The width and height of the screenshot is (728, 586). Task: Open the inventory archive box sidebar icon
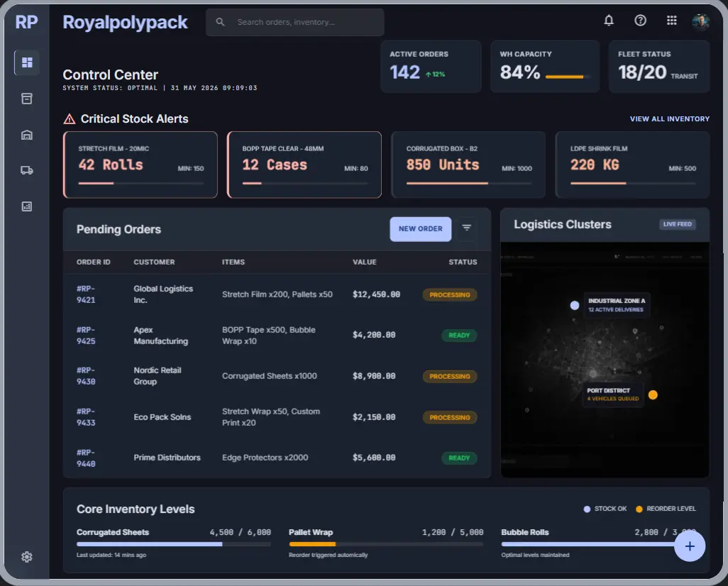point(27,99)
